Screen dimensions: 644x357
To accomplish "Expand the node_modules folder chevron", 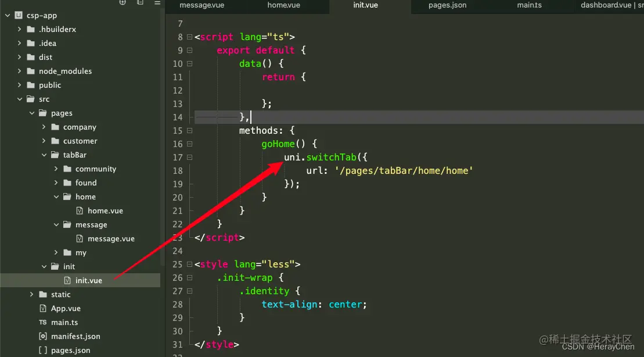I will click(x=19, y=71).
